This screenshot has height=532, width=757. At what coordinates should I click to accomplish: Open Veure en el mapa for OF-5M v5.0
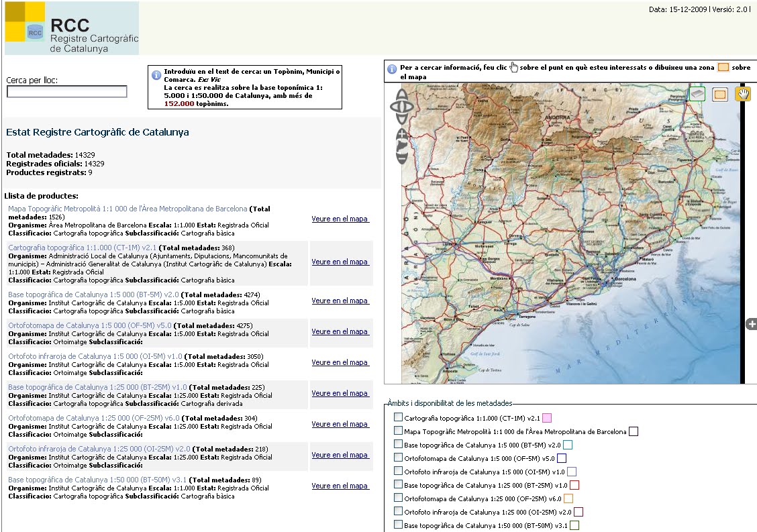pos(340,331)
